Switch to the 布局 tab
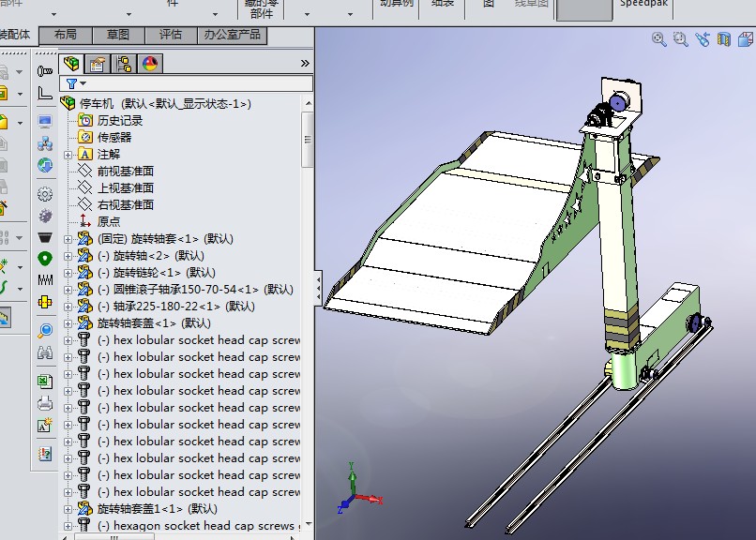 tap(65, 35)
